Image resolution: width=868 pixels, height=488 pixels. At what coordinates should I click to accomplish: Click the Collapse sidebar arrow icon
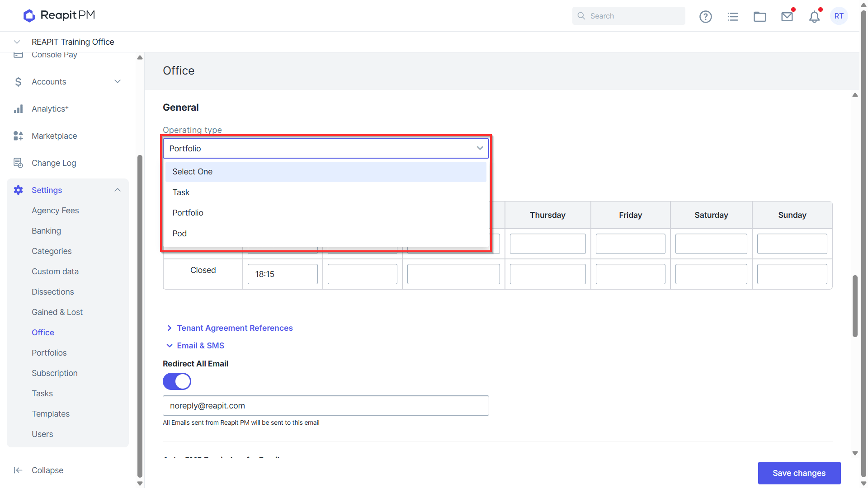pos(18,470)
